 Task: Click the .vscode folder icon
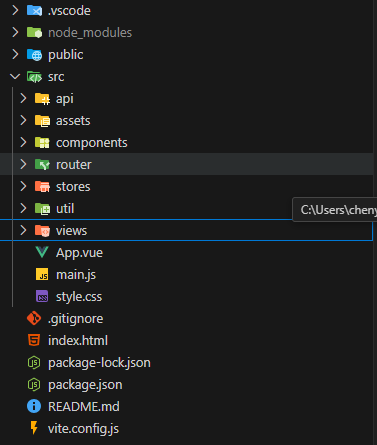tap(34, 11)
